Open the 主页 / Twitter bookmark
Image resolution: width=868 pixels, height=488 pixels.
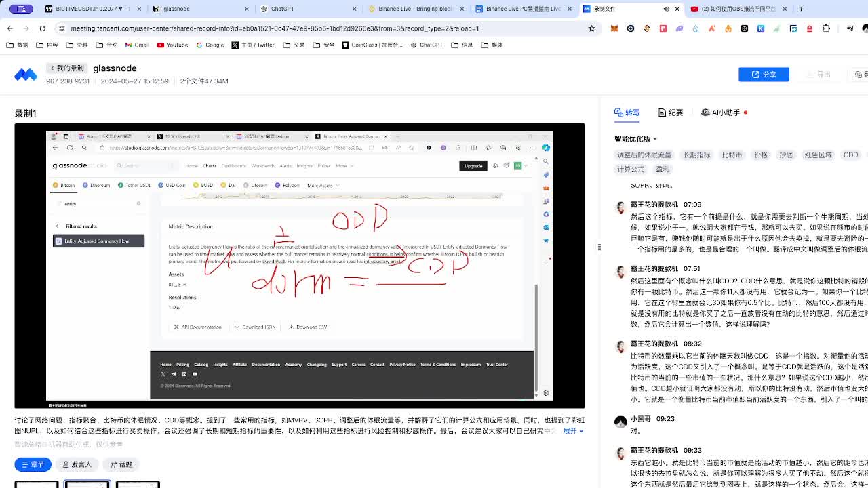tap(253, 45)
